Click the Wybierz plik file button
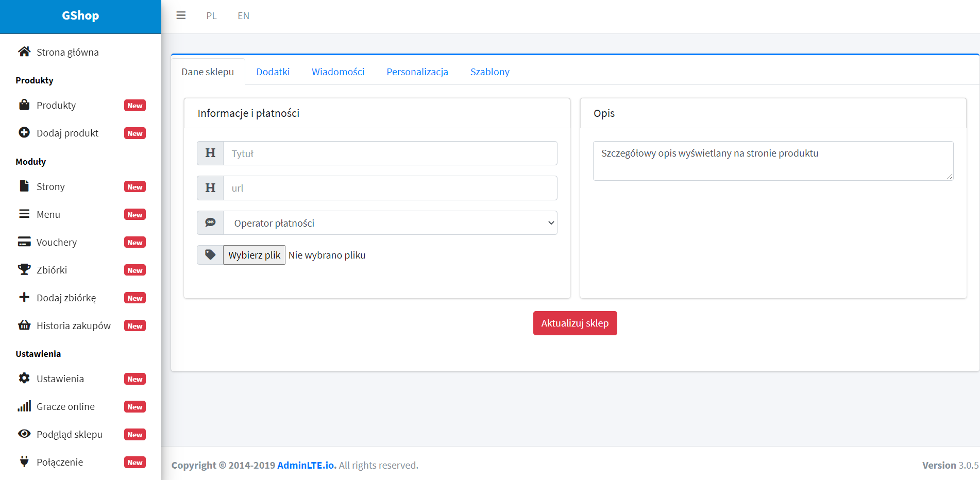Viewport: 980px width, 480px height. (254, 255)
